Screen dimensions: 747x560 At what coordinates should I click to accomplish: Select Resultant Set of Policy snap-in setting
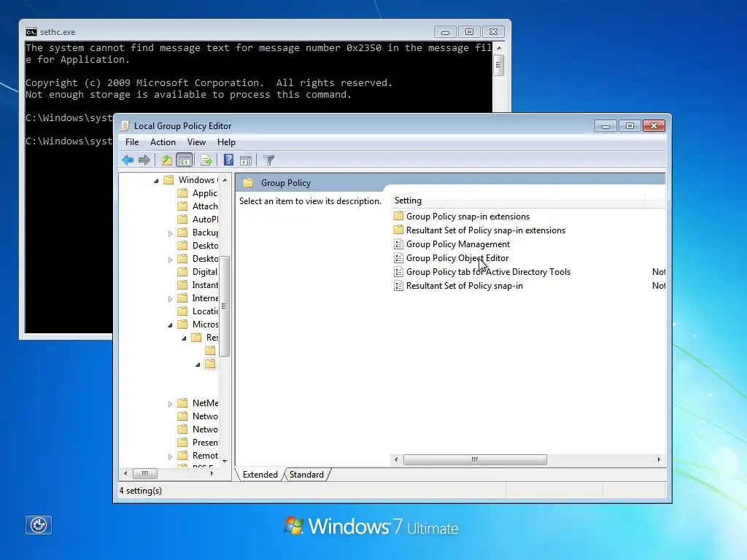point(465,285)
